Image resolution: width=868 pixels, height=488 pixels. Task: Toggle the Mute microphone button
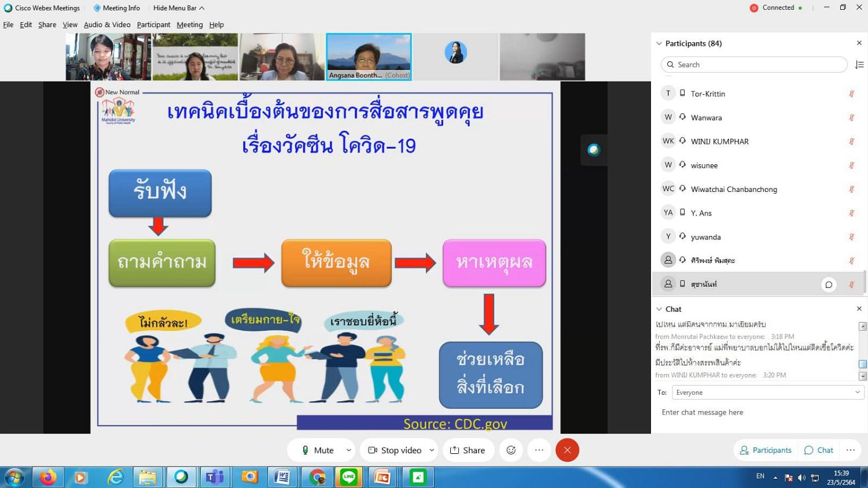click(318, 450)
